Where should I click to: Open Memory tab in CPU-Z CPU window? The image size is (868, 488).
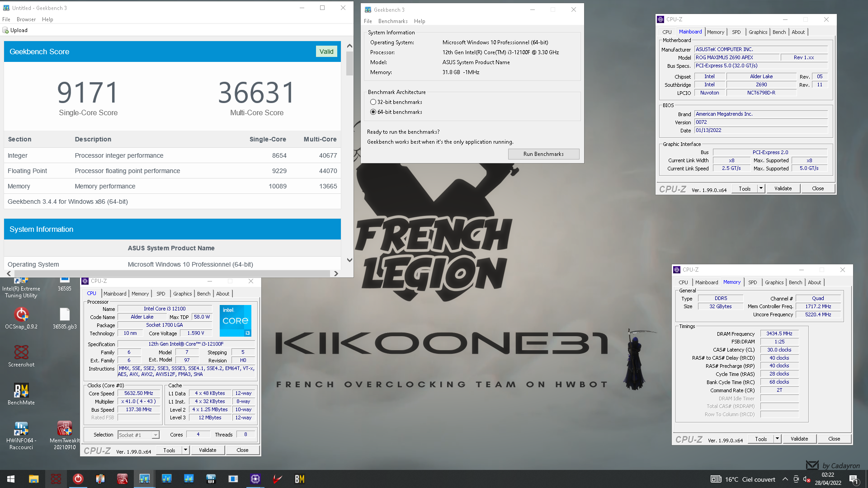(x=140, y=294)
